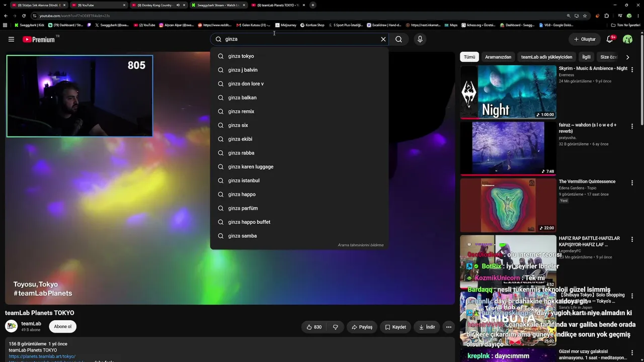Click the İndir download button
The width and height of the screenshot is (644, 362).
point(427,327)
